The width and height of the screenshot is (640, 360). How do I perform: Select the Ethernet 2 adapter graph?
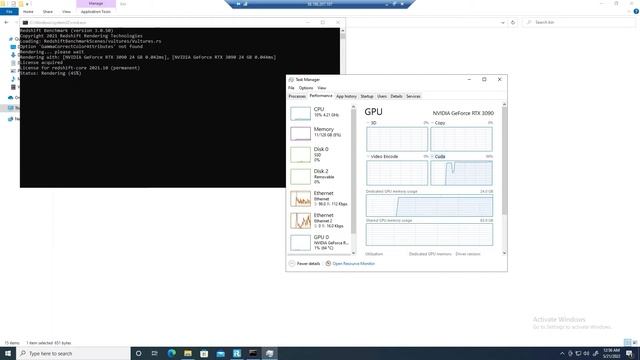300,221
